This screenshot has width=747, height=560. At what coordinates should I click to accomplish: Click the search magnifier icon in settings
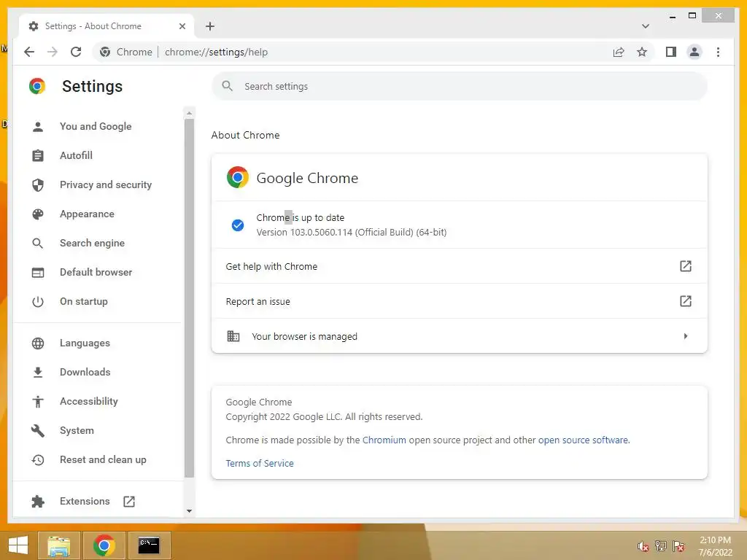point(228,86)
